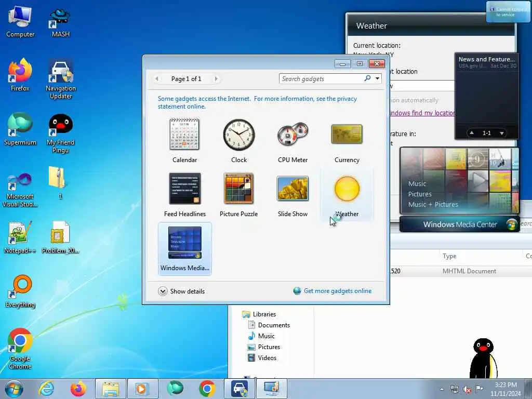This screenshot has height=399, width=532.
Task: Click the taskbar clock showing 3:23 PM
Action: pyautogui.click(x=506, y=389)
